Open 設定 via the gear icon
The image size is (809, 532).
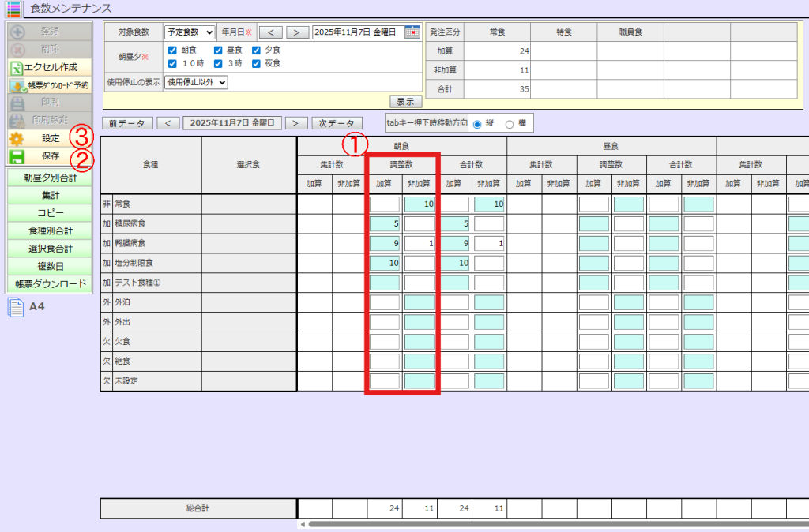coord(17,138)
